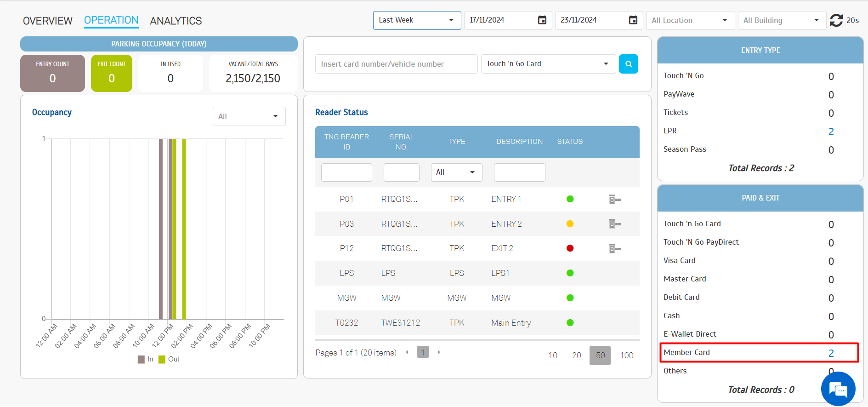
Task: Open the live chat bubble
Action: pyautogui.click(x=838, y=389)
